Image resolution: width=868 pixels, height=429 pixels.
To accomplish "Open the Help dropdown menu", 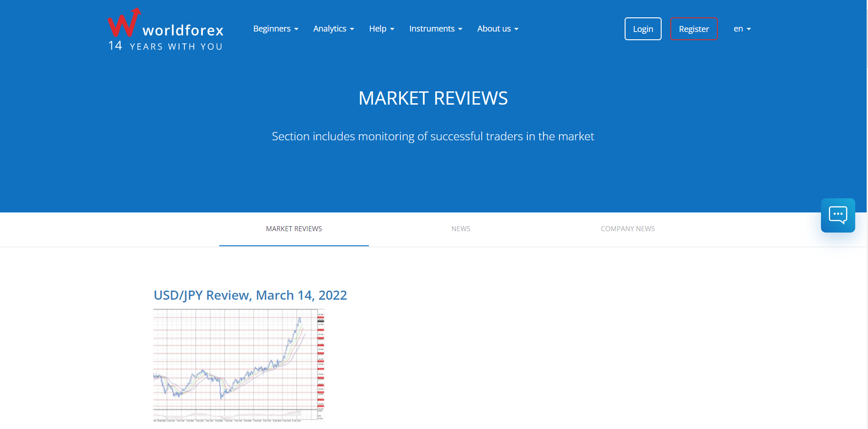I will (382, 29).
